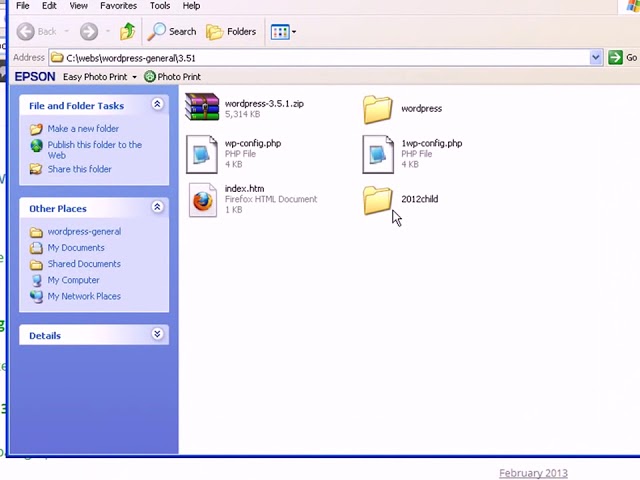Click the My Network Places icon
The image size is (640, 480).
point(36,296)
